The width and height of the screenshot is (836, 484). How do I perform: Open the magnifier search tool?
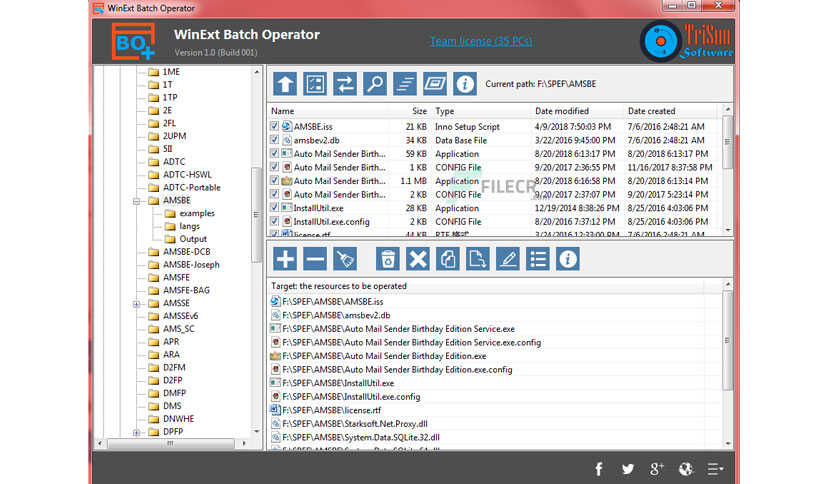(x=375, y=84)
